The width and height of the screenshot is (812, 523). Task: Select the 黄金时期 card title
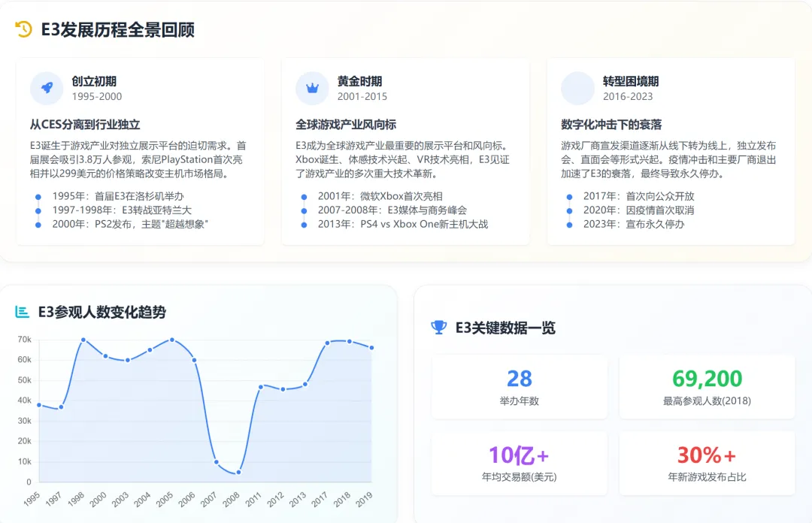[359, 81]
